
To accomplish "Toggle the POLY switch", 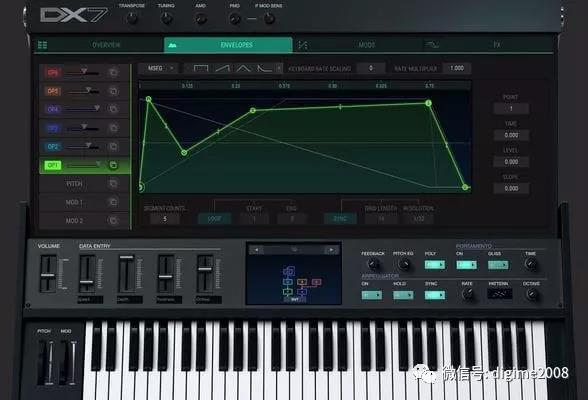I will 435,265.
